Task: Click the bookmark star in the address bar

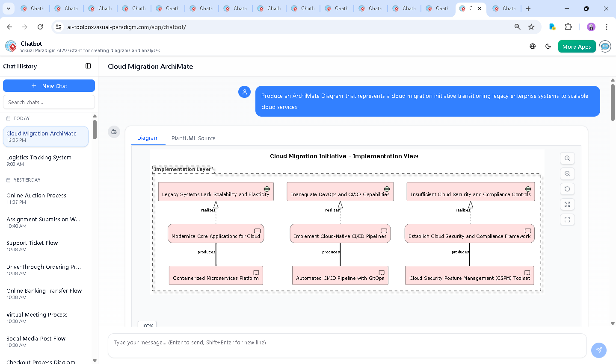Action: [531, 26]
